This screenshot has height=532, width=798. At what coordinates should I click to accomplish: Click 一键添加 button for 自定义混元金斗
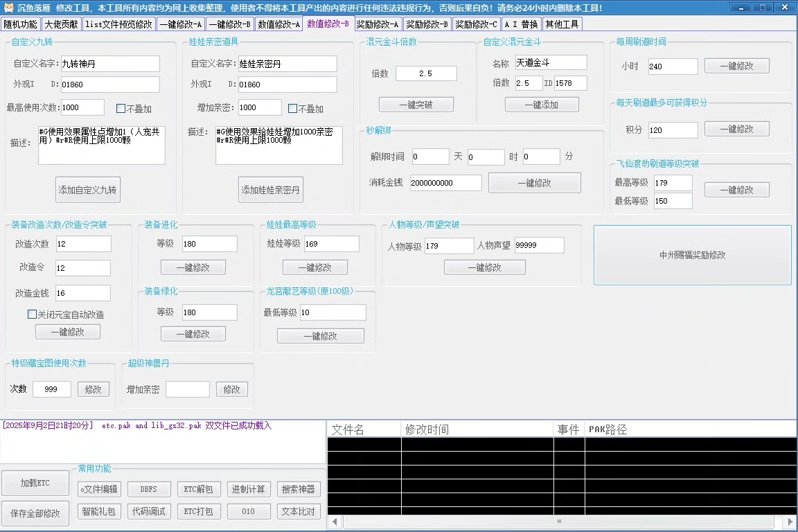pyautogui.click(x=542, y=105)
